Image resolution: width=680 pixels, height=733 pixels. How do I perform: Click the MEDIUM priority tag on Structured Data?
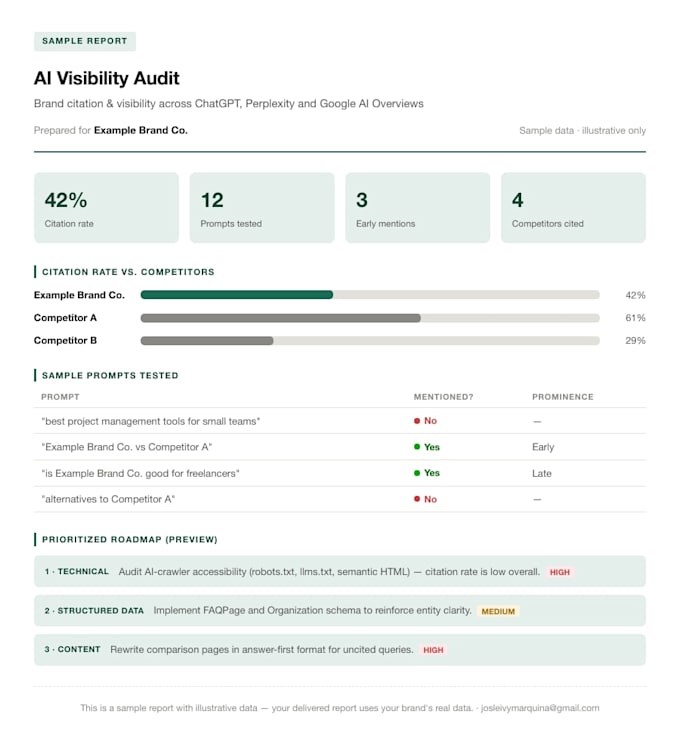pyautogui.click(x=498, y=611)
